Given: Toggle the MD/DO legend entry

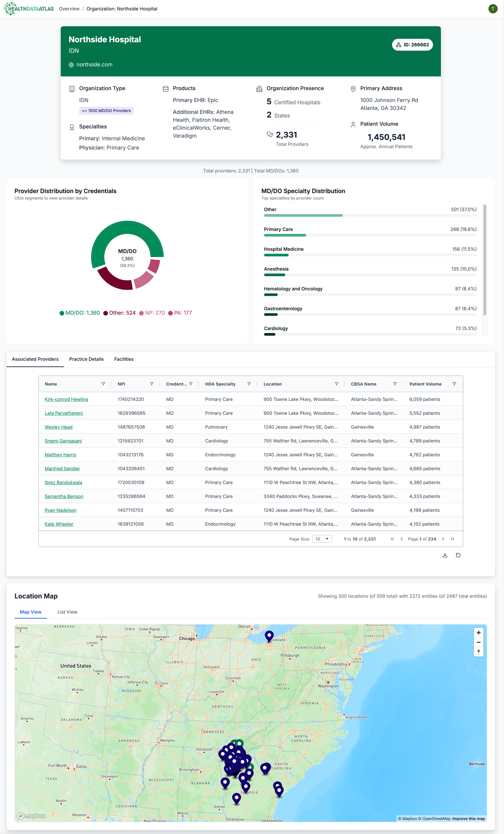Looking at the screenshot, I should tap(79, 313).
